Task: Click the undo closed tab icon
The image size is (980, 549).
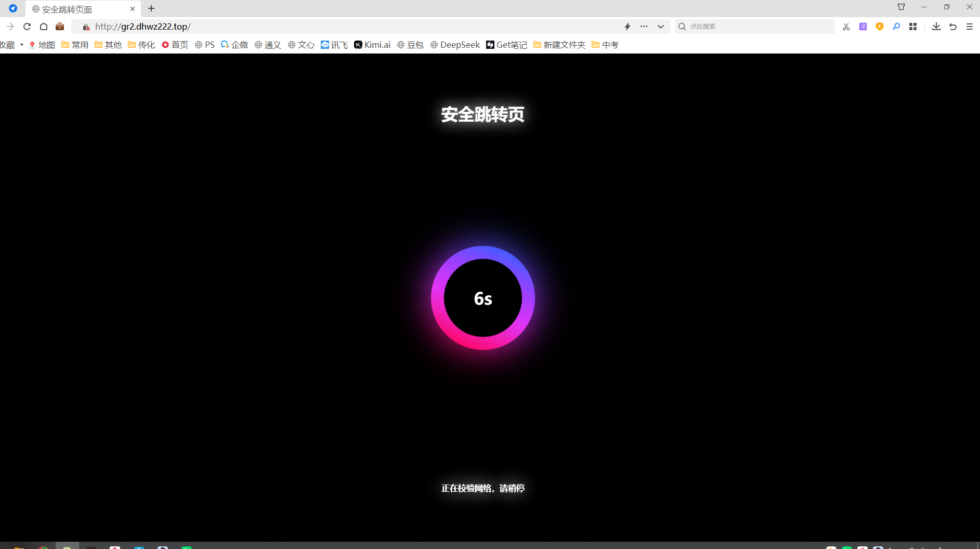Action: click(953, 27)
